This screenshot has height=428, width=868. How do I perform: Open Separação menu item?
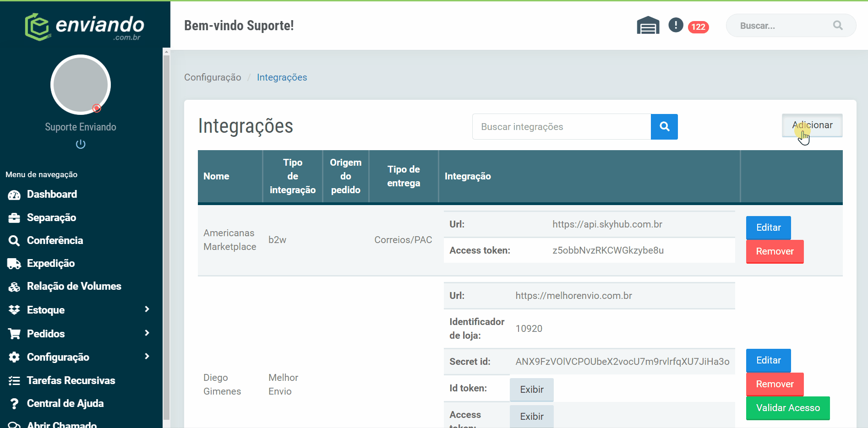click(51, 217)
